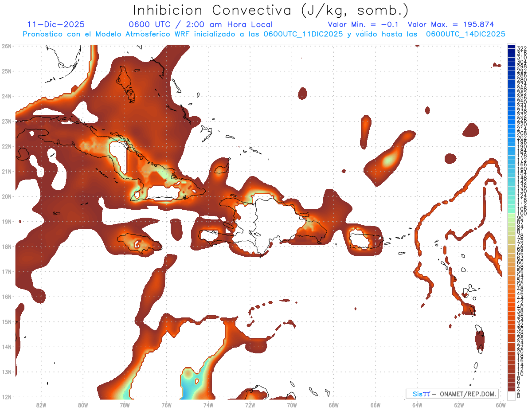This screenshot has width=532, height=411.
Task: Click the '0600 UTC / 2:00 am Hora Local' label
Action: 200,24
